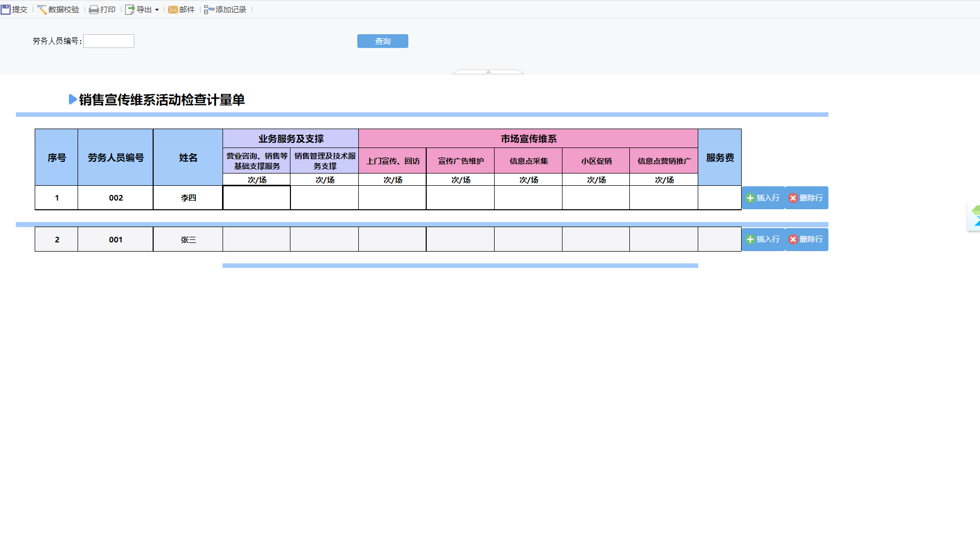Click the 劳务人员编号 column header

tap(116, 158)
